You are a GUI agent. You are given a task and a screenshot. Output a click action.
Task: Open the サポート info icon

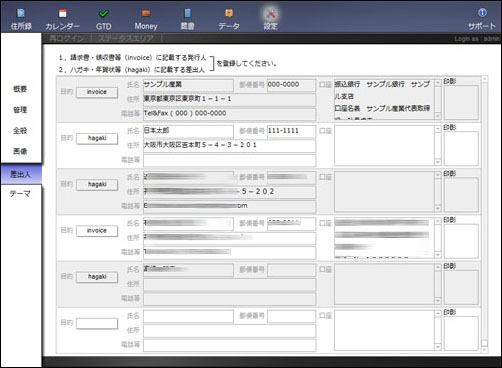coord(482,13)
